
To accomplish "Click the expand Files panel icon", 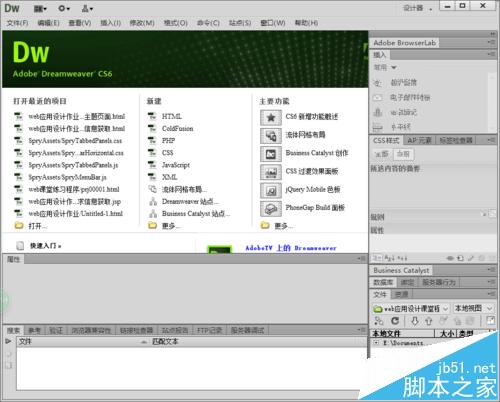I will [490, 321].
